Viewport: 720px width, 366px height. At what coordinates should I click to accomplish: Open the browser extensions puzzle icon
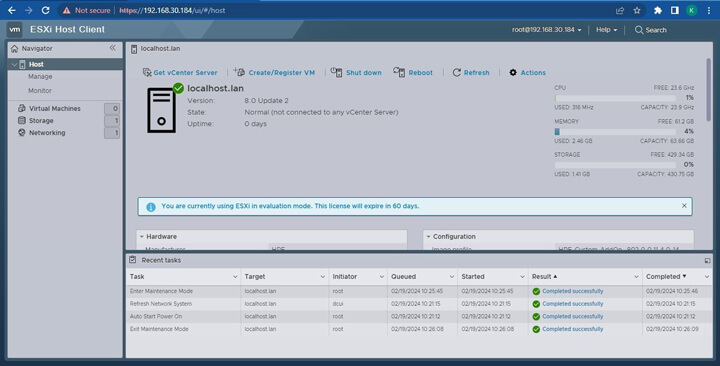pyautogui.click(x=658, y=10)
